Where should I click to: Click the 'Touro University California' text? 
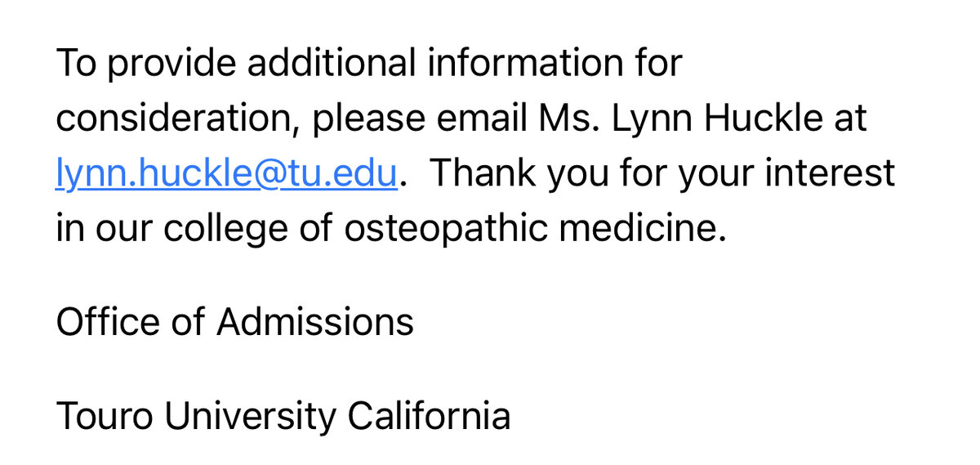(283, 416)
